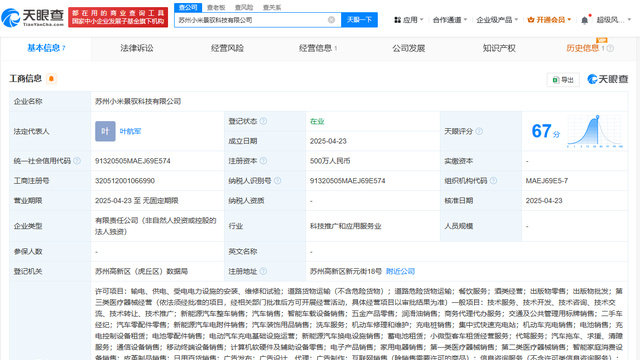This screenshot has height=360, width=640.
Task: Switch to the 法律诉讼 tab
Action: (x=137, y=48)
